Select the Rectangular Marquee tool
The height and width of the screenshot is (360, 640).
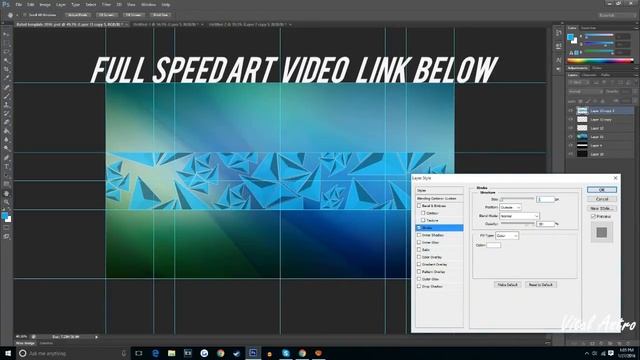[6, 43]
